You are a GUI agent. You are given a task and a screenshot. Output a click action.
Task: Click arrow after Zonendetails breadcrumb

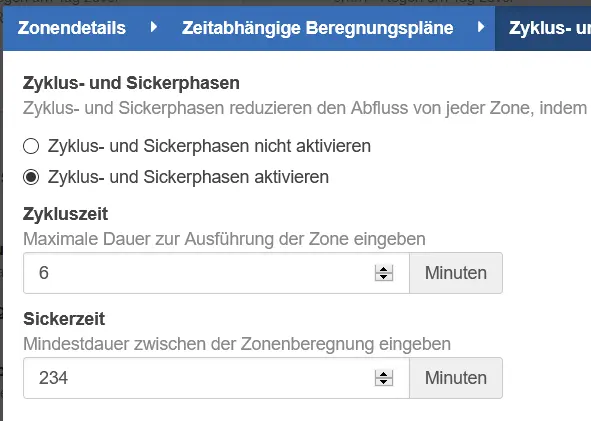[x=153, y=27]
